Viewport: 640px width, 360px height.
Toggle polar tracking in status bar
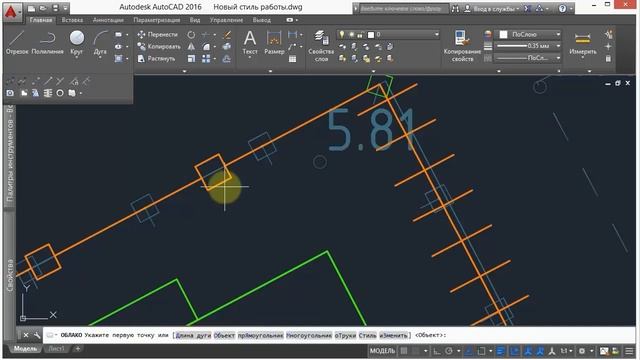pyautogui.click(x=449, y=351)
